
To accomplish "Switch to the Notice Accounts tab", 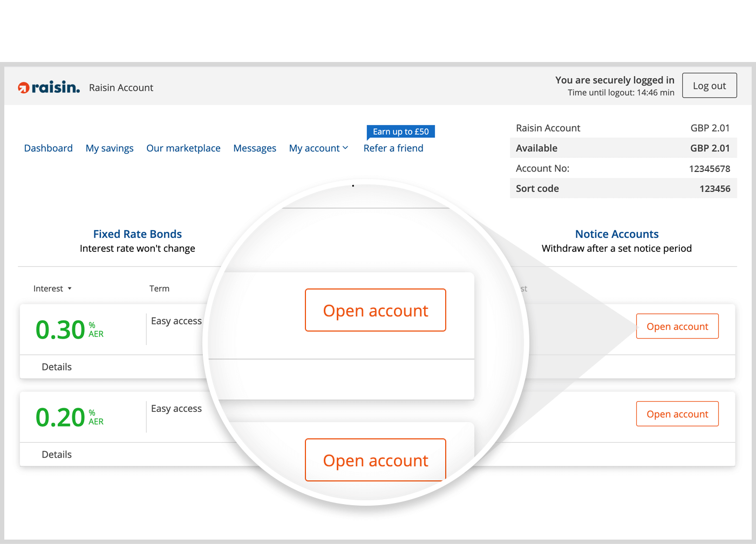I will [617, 234].
